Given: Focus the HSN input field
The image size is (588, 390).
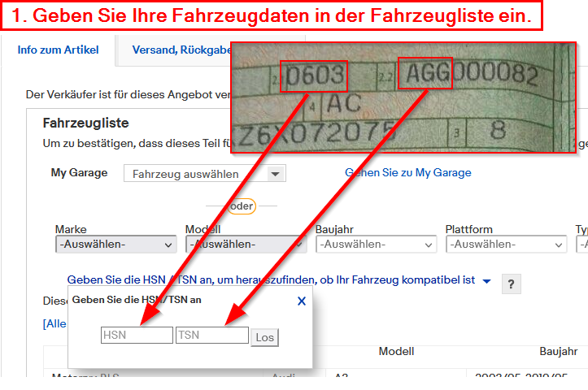Looking at the screenshot, I should click(x=137, y=335).
